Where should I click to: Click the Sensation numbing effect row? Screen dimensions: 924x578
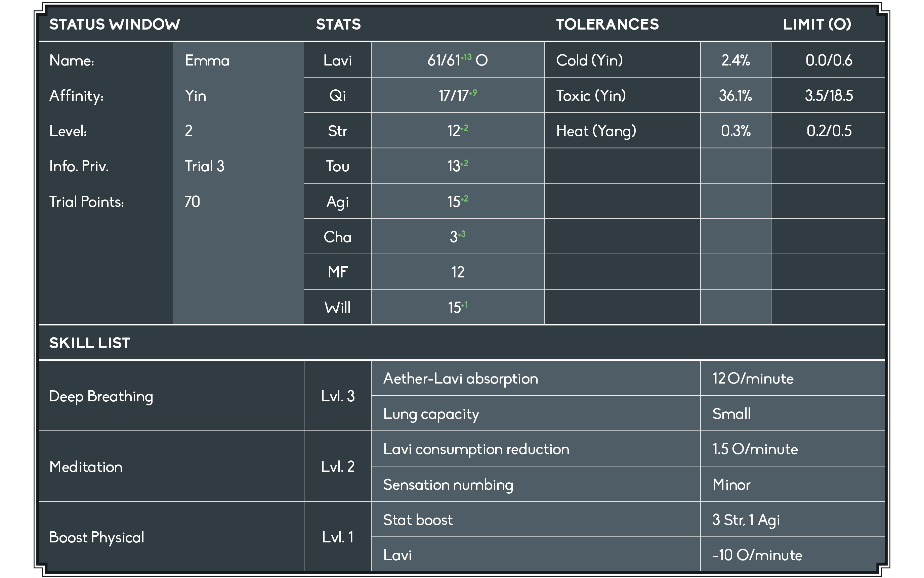(x=448, y=484)
